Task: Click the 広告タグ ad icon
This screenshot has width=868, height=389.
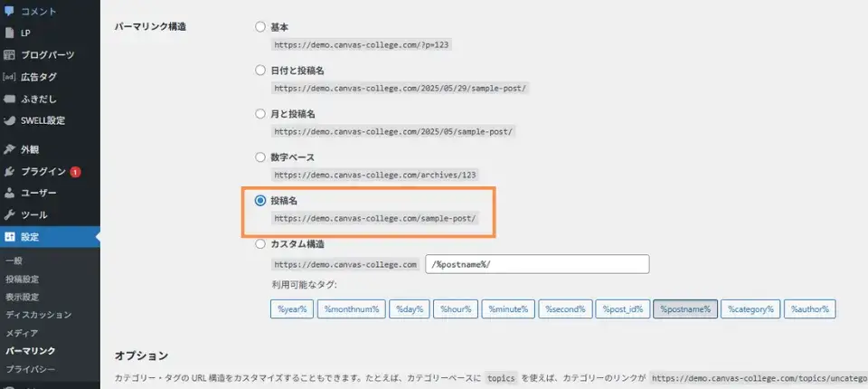Action: coord(9,77)
